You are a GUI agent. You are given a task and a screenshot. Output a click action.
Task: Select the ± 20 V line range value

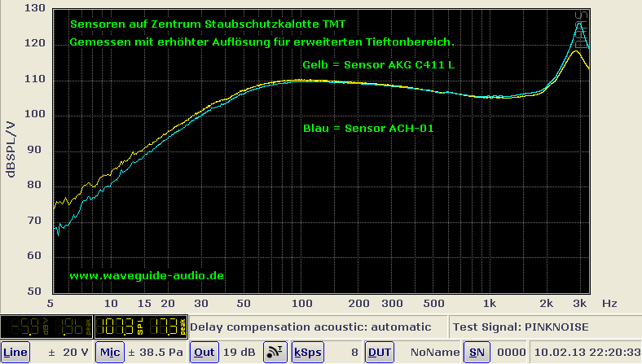tap(63, 352)
